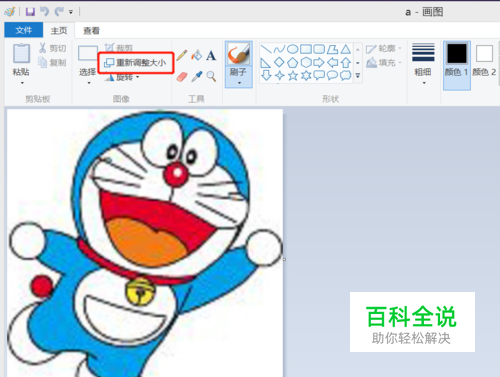Select the down arrow shape
Image resolution: width=500 pixels, height=377 pixels.
pos(266,75)
